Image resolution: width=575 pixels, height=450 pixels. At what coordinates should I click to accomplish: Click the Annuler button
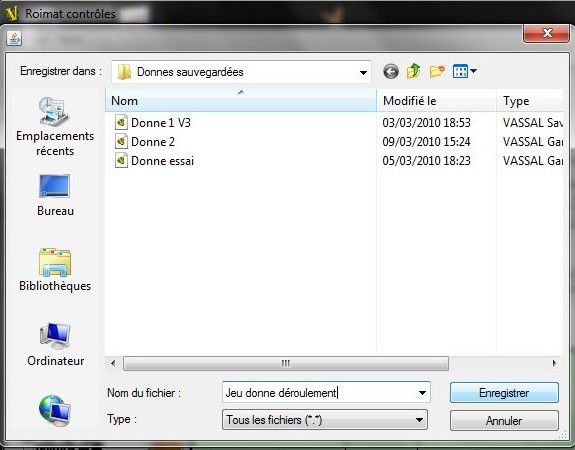[504, 420]
